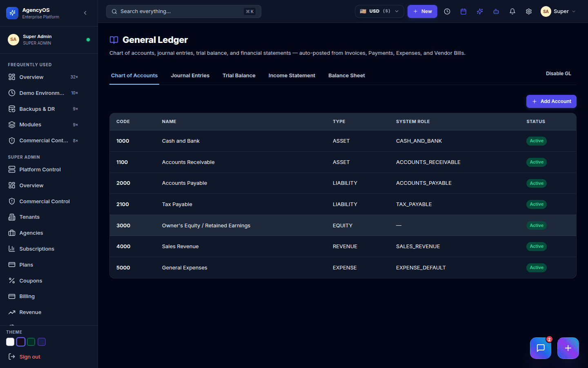This screenshot has width=588, height=368.
Task: Collapse the sidebar with the chevron
Action: tap(85, 13)
